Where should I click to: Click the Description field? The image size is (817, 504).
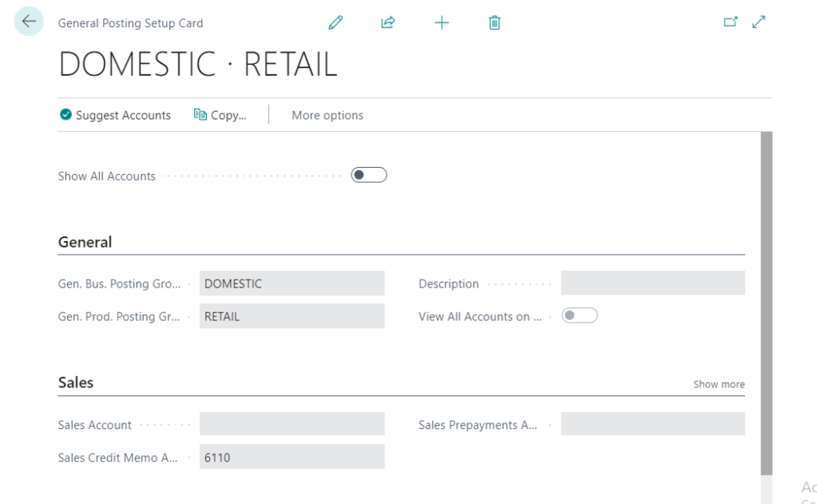coord(652,284)
